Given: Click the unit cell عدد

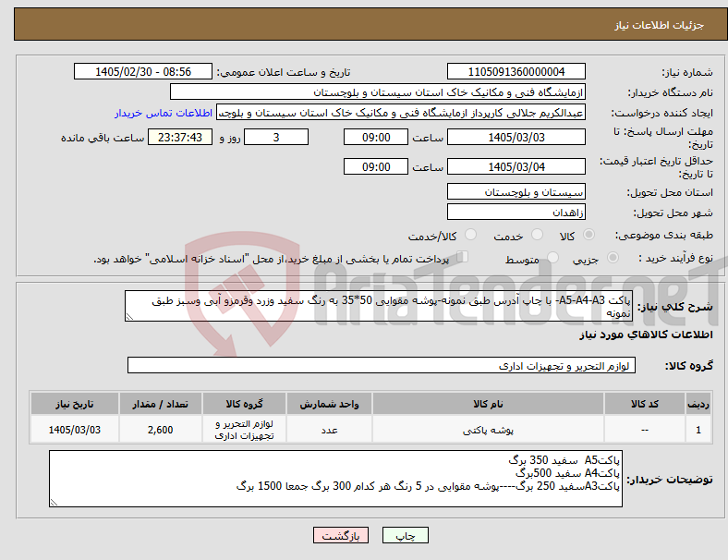Looking at the screenshot, I should coord(329,430).
